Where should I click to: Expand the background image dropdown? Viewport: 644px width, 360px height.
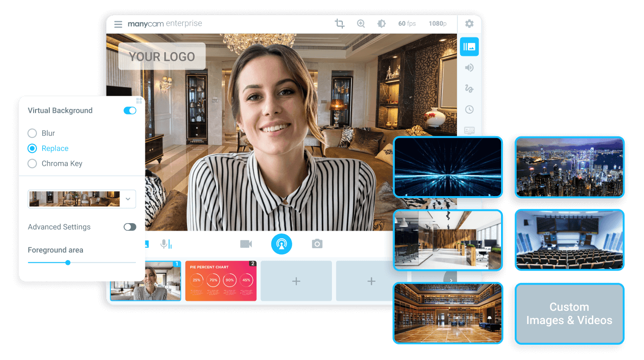(128, 199)
